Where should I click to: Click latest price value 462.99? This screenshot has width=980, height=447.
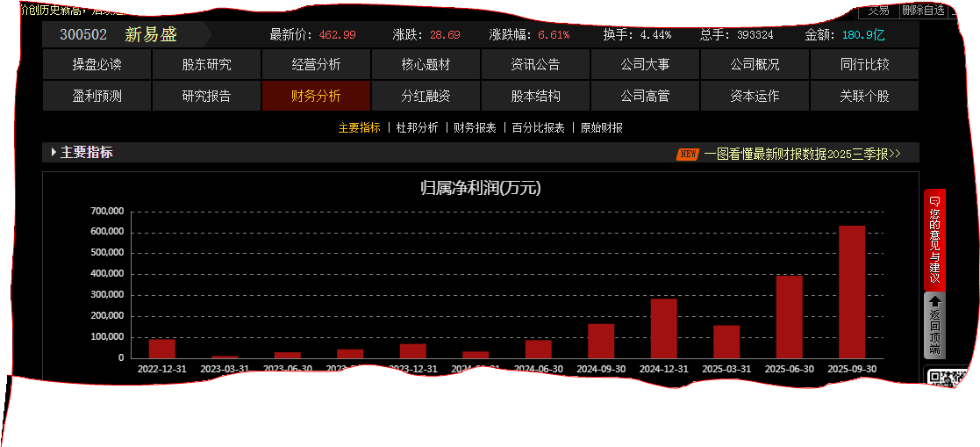338,35
